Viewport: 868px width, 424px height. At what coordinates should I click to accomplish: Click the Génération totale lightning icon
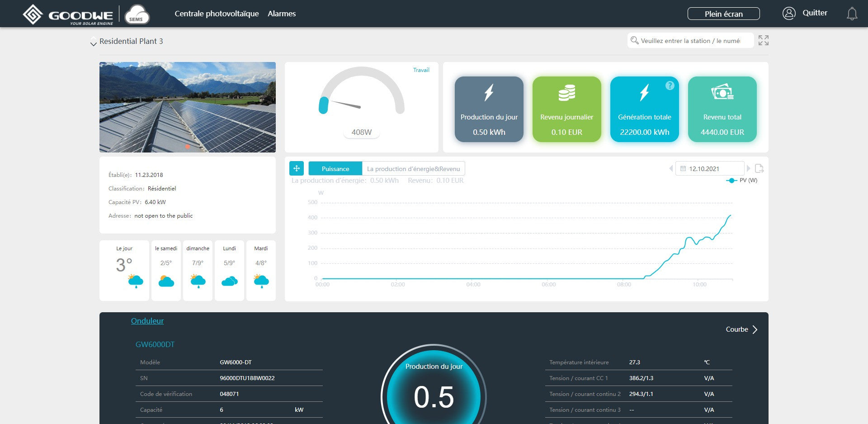click(x=644, y=93)
